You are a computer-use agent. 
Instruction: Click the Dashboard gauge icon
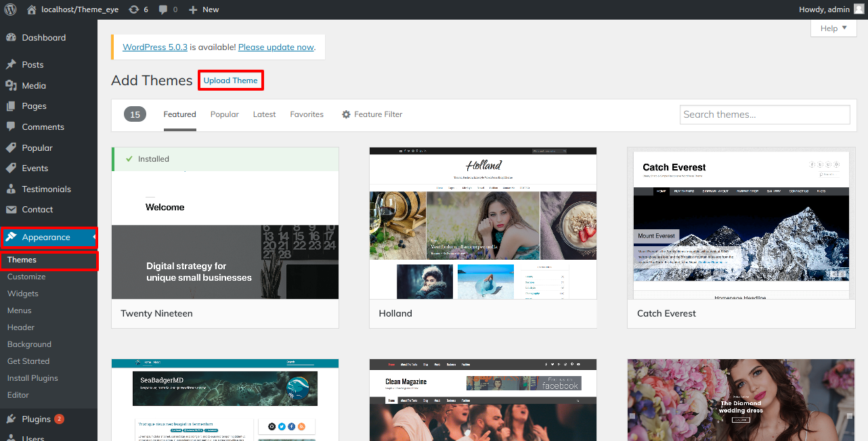[x=11, y=38]
